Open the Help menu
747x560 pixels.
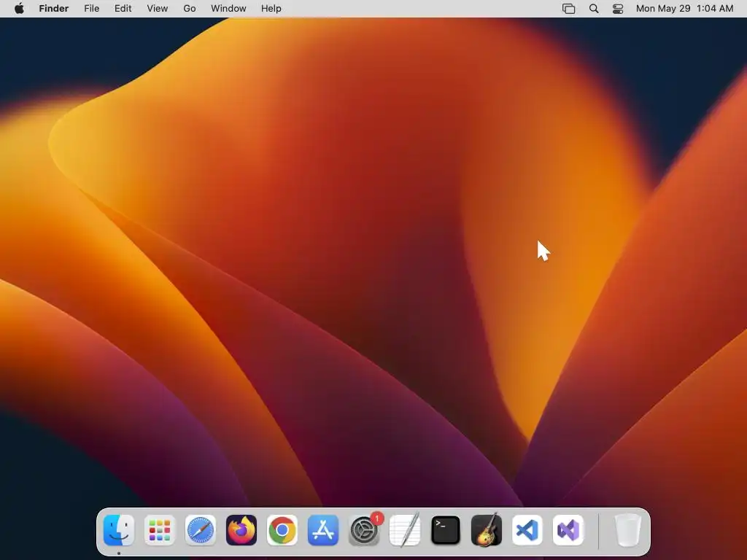[271, 9]
